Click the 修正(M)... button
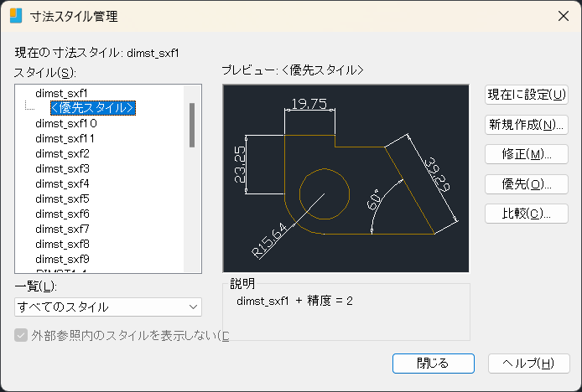Viewport: 582px width, 392px height. click(527, 154)
